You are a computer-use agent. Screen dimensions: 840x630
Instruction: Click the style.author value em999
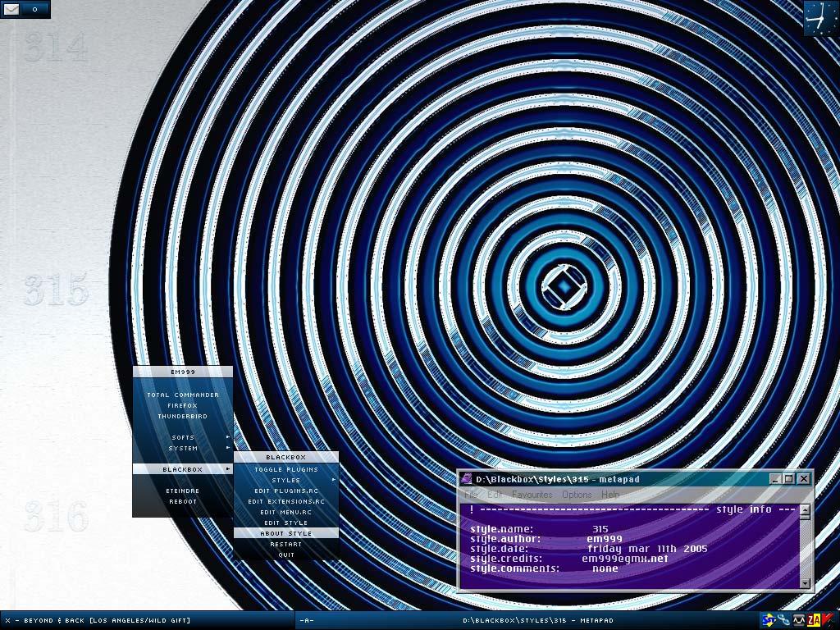605,539
